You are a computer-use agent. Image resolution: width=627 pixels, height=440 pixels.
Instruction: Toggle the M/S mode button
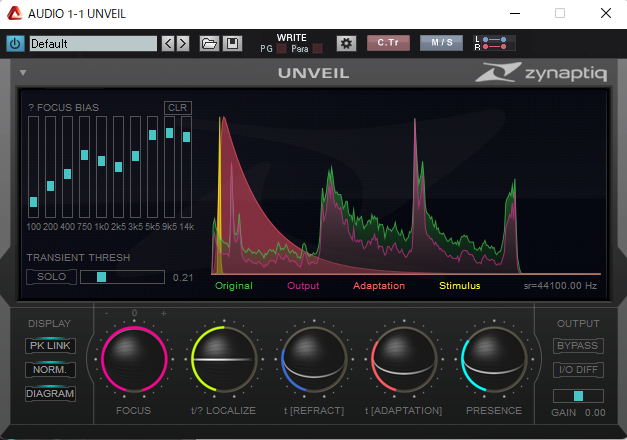tap(441, 43)
